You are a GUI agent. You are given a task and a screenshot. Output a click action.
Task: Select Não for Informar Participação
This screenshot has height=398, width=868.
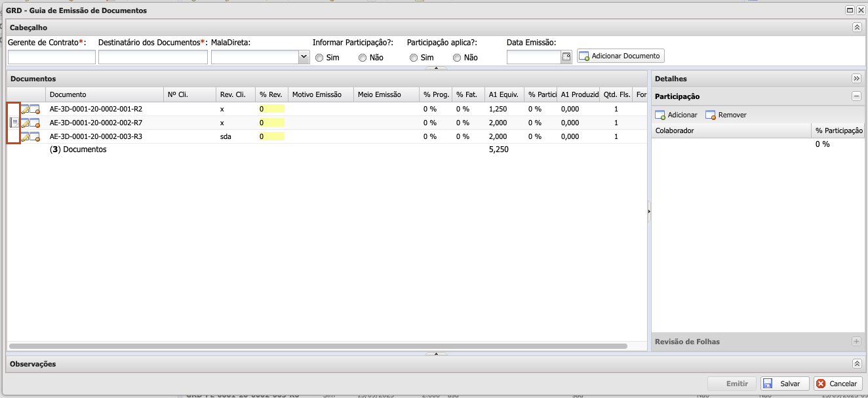[x=363, y=58]
